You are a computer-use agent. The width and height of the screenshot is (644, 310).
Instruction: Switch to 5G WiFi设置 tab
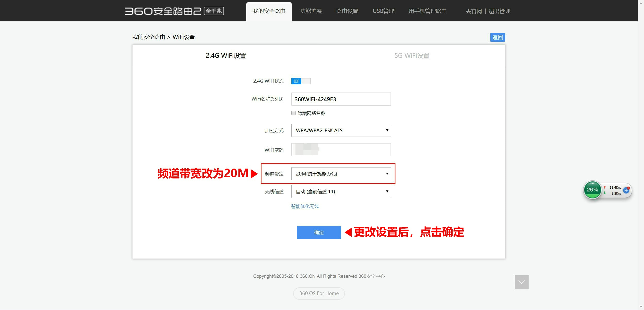click(412, 56)
